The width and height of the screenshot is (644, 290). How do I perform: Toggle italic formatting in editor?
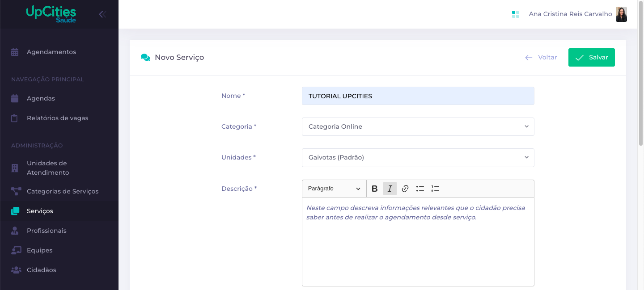(x=390, y=189)
